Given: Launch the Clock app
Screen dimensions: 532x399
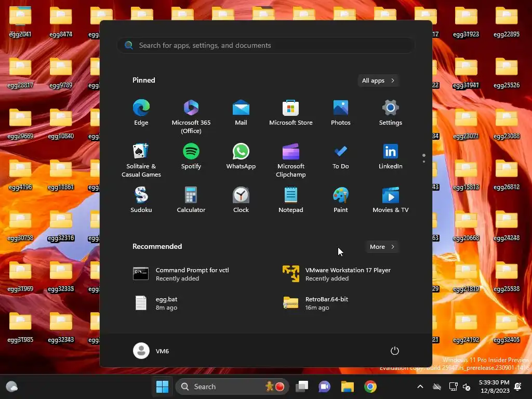Looking at the screenshot, I should (x=241, y=200).
